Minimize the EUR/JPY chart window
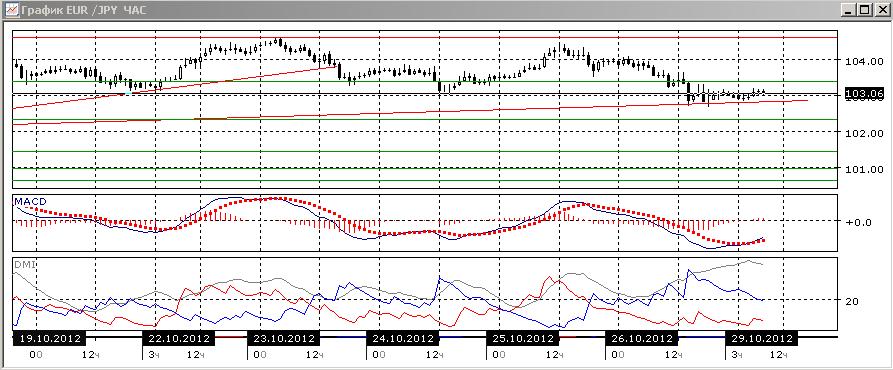Screen dimensions: 893x370 click(x=849, y=10)
